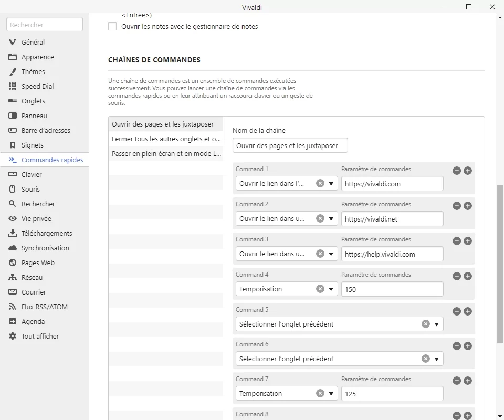Open Vie privée settings
This screenshot has height=420, width=504.
[x=44, y=219]
